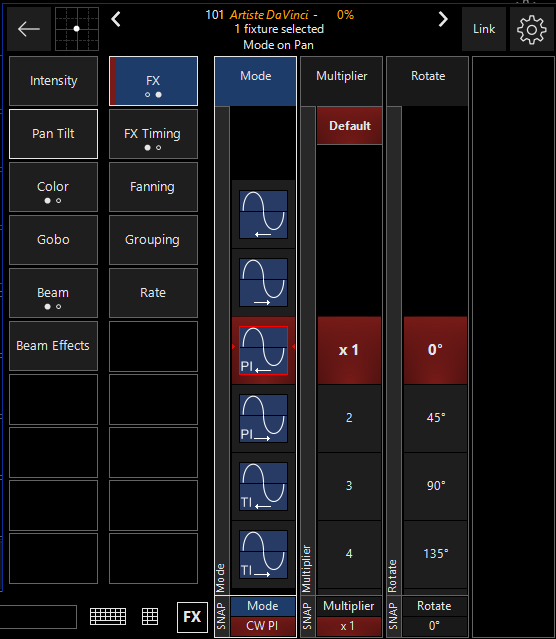Toggle the FX button at bottom
Screen dimensions: 556x639
coord(192,617)
